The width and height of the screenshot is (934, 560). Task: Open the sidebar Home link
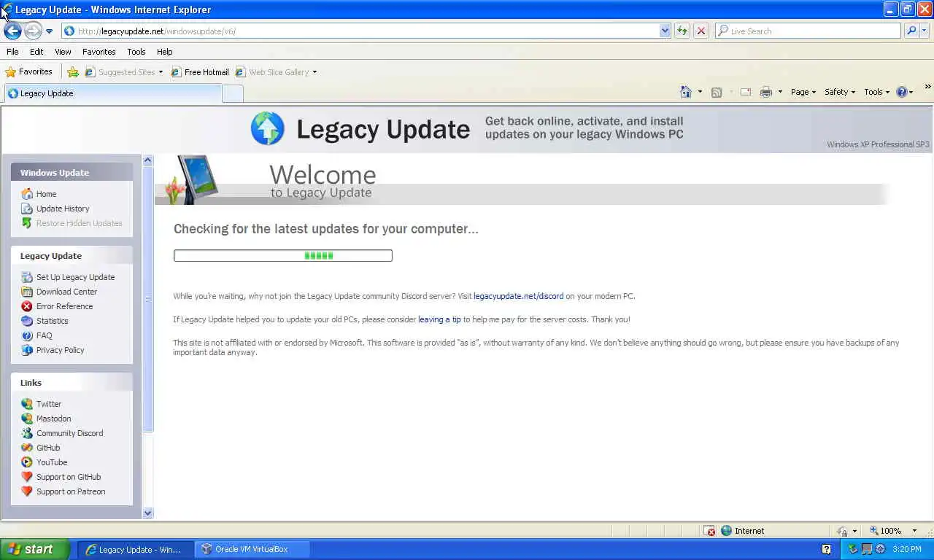tap(46, 194)
